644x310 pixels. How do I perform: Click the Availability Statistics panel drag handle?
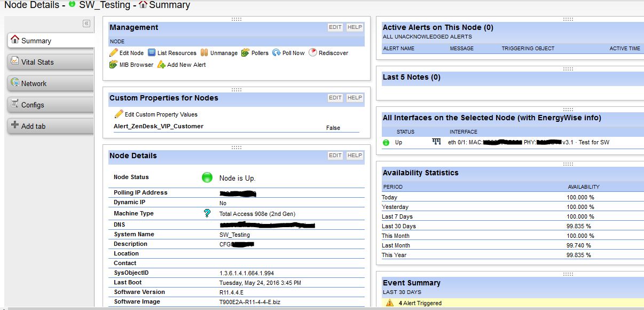coord(568,165)
